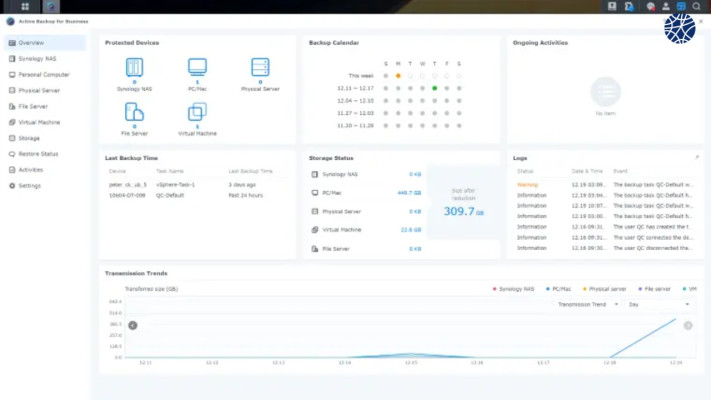Viewport: 711px width, 400px height.
Task: Click the Active Backup icon in taskbar
Action: [51, 6]
